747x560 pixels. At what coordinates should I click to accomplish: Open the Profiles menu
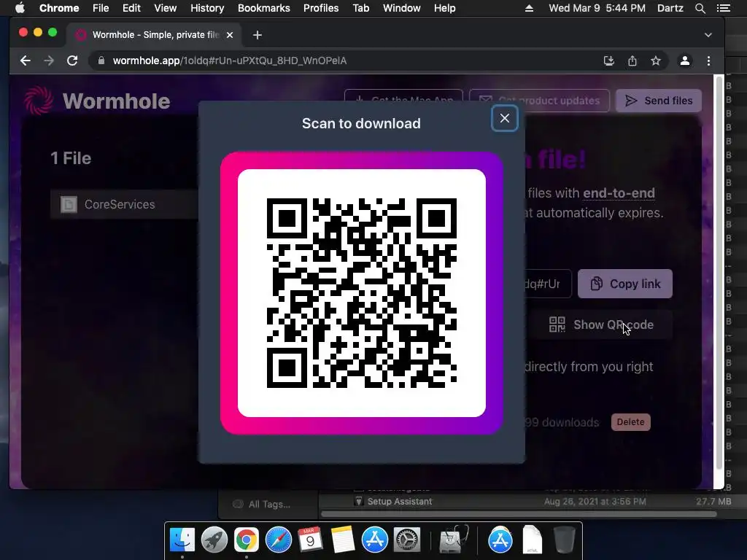321,8
